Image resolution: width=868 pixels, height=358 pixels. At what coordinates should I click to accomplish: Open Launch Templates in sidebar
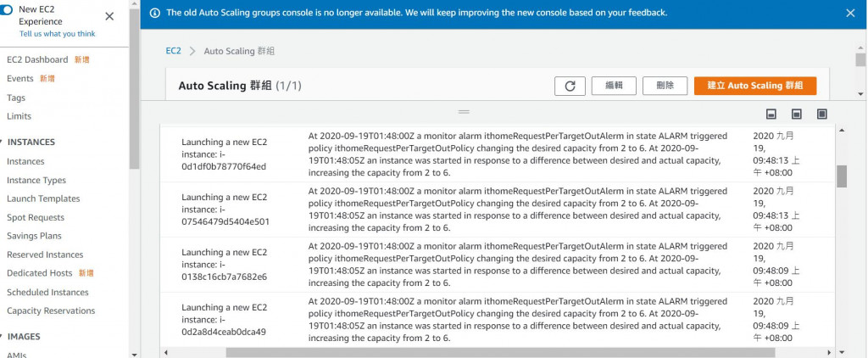[x=43, y=199]
